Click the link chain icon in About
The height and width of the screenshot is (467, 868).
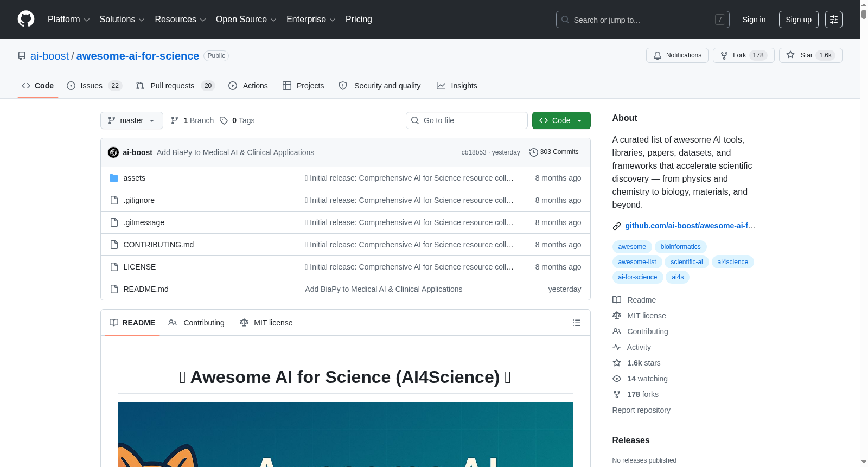click(617, 226)
